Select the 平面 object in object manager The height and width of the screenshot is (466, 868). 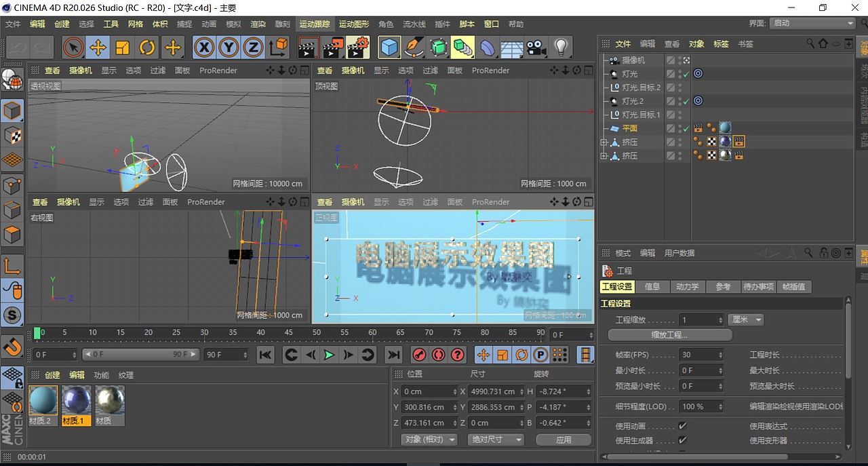tap(630, 128)
